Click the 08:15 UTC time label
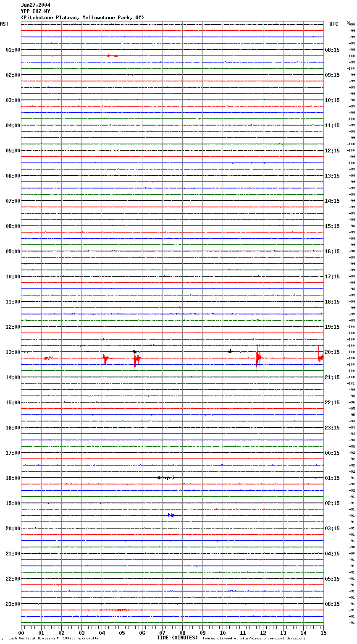Image resolution: width=357 pixels, height=644 pixels. 332,50
